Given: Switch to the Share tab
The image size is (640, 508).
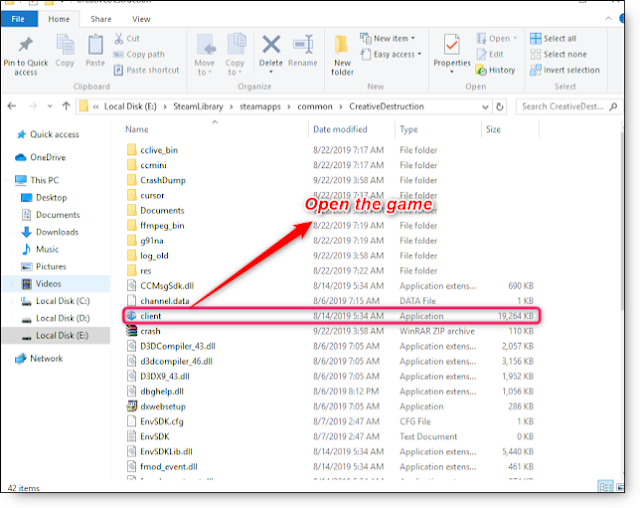Looking at the screenshot, I should tap(101, 19).
